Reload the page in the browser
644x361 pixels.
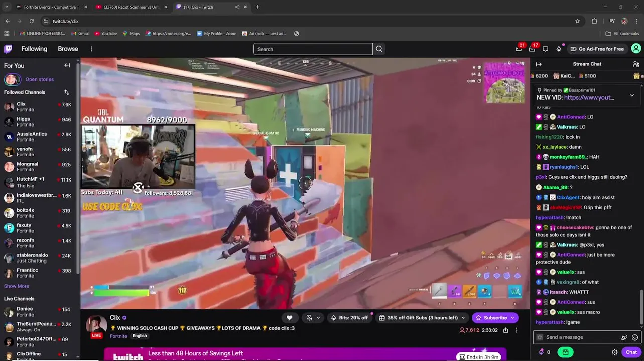tap(31, 21)
